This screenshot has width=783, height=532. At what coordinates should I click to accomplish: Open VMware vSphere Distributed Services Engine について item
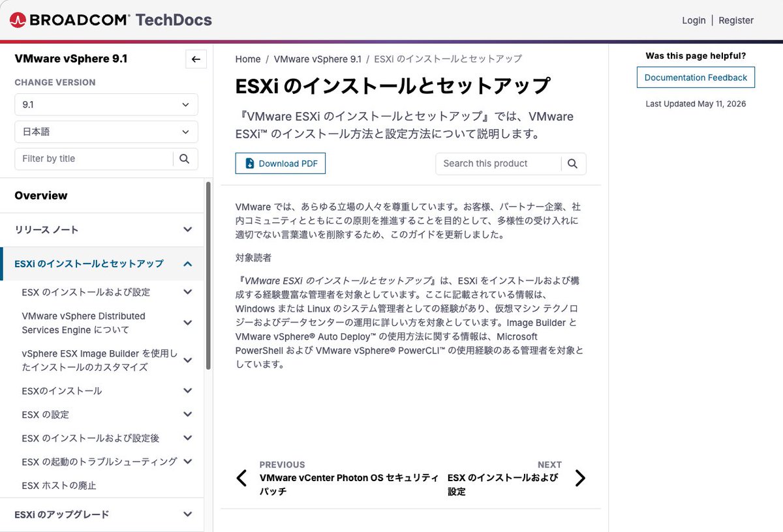tap(84, 323)
